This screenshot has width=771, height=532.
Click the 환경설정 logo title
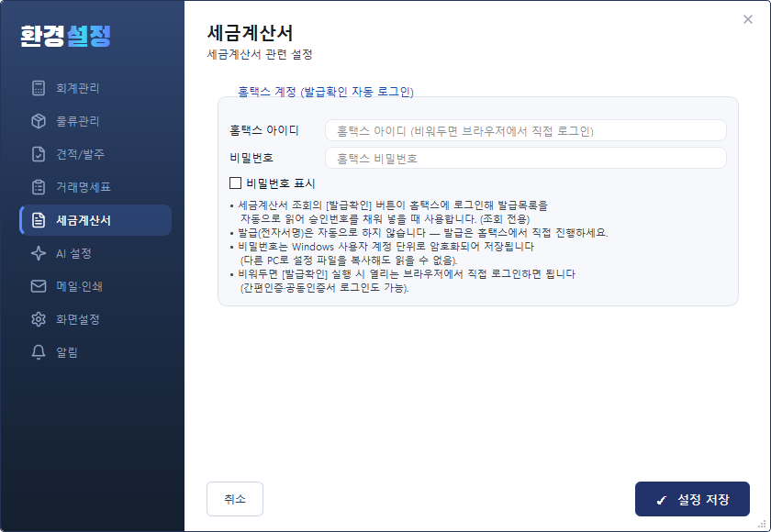point(65,36)
